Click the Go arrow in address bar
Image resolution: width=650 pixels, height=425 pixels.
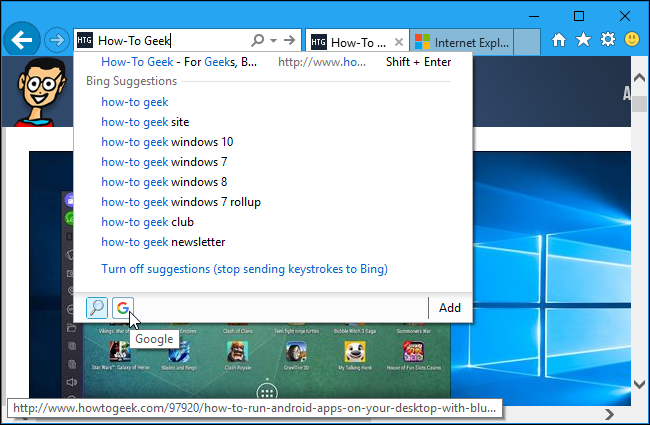289,40
